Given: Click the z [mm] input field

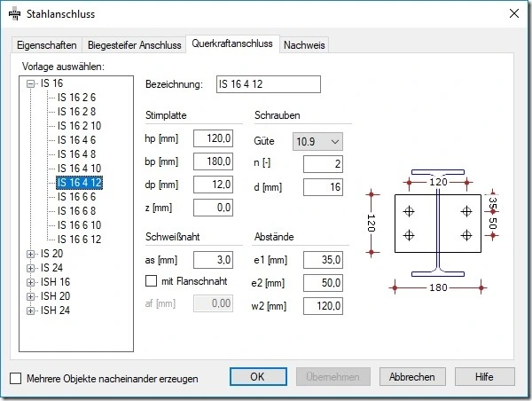Looking at the screenshot, I should 213,208.
